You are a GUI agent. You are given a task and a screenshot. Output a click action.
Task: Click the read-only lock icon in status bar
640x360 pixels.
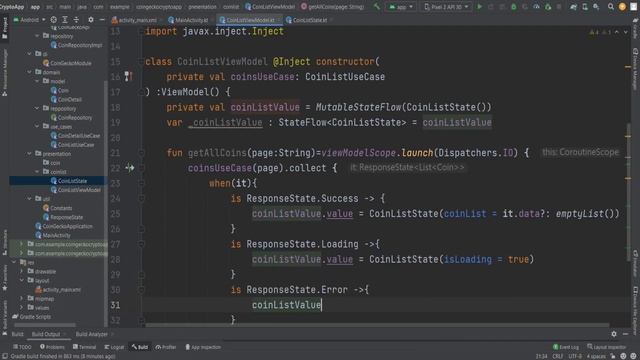point(613,356)
